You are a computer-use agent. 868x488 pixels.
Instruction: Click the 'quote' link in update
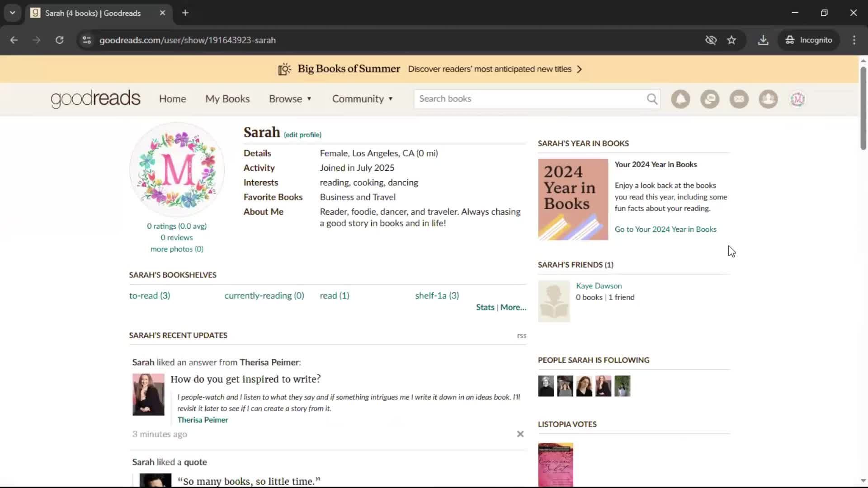click(195, 462)
